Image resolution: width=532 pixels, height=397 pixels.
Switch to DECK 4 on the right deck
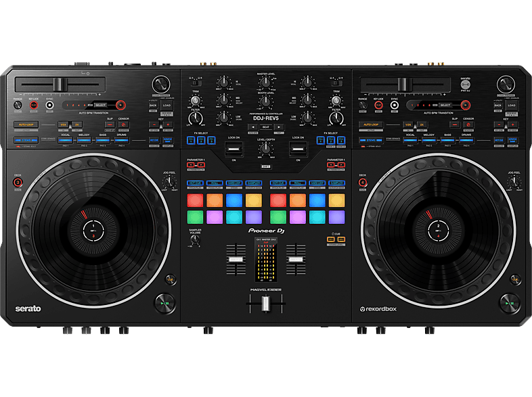(x=363, y=183)
